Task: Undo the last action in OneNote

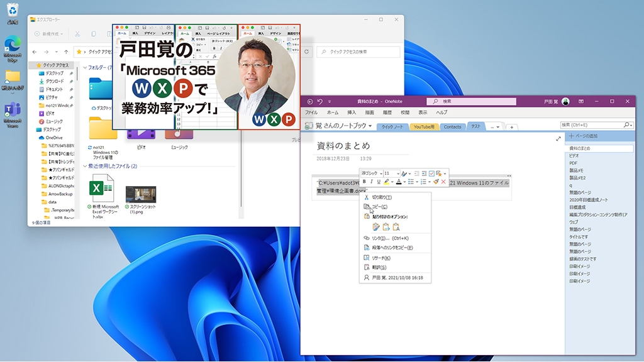Action: [x=320, y=101]
